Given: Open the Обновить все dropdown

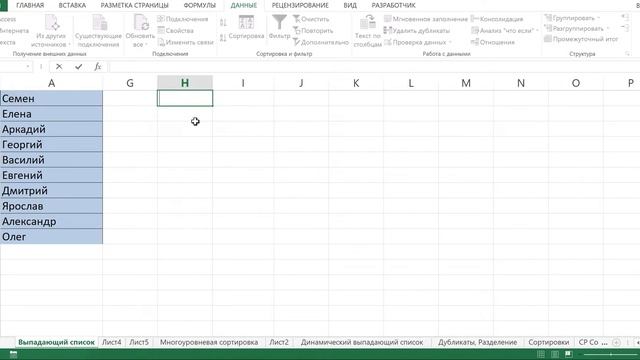Looking at the screenshot, I should [140, 31].
